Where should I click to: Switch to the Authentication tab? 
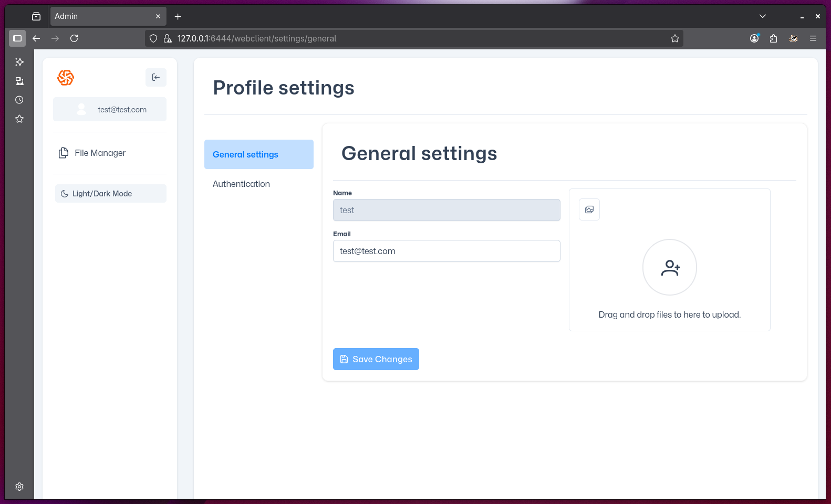point(259,184)
